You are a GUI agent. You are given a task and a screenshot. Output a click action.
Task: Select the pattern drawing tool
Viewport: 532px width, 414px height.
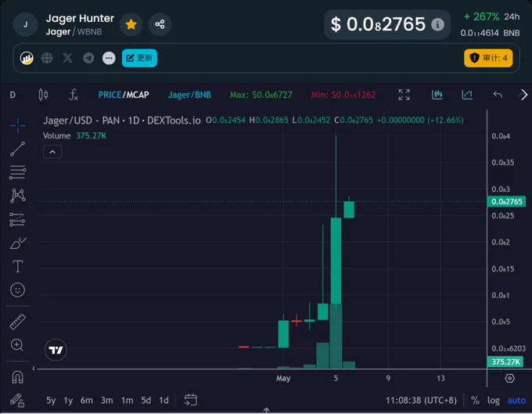pos(18,196)
